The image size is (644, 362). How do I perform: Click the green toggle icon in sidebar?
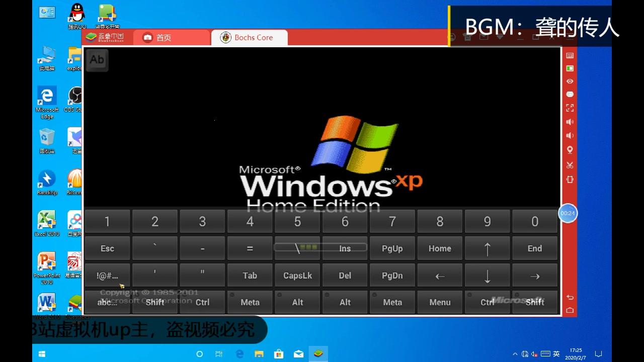point(570,68)
